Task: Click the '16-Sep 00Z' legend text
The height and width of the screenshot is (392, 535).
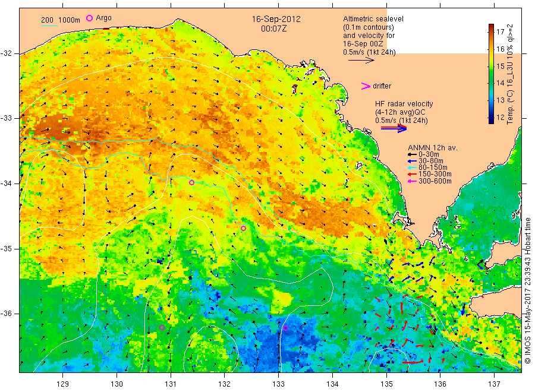Action: 363,44
